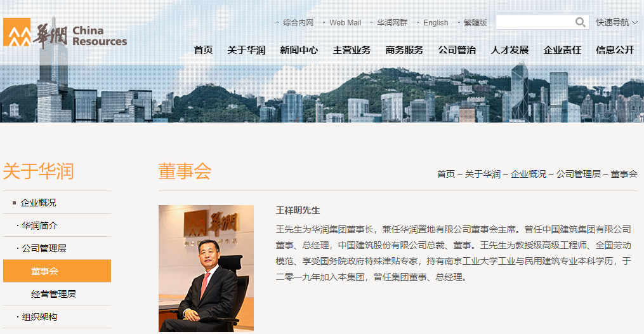The height and width of the screenshot is (334, 644).
Task: Go to 首页 in main navigation
Action: coord(203,50)
